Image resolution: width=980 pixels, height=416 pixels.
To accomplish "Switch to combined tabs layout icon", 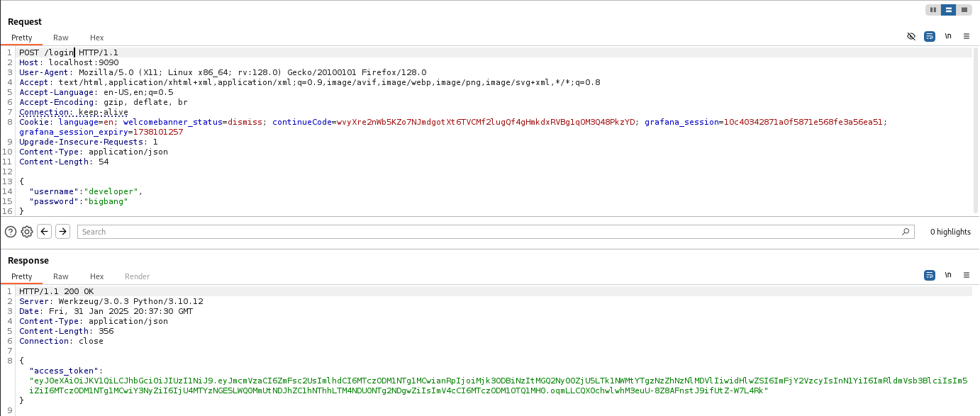I will click(964, 10).
